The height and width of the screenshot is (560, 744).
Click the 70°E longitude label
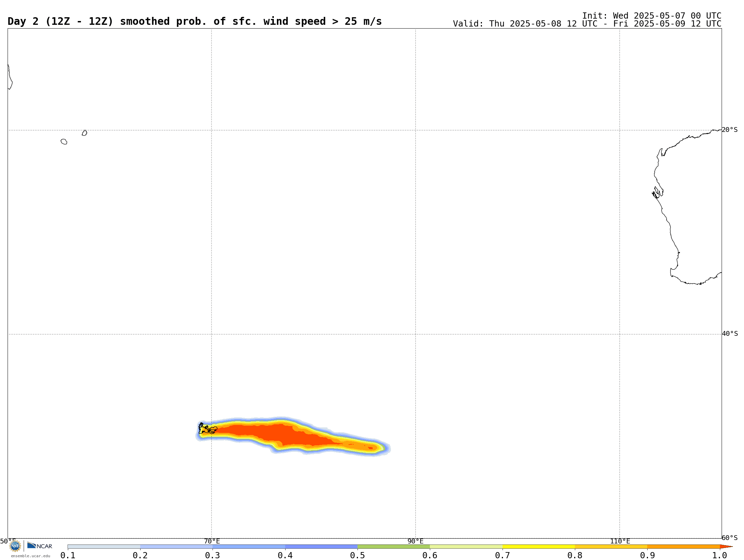(212, 541)
